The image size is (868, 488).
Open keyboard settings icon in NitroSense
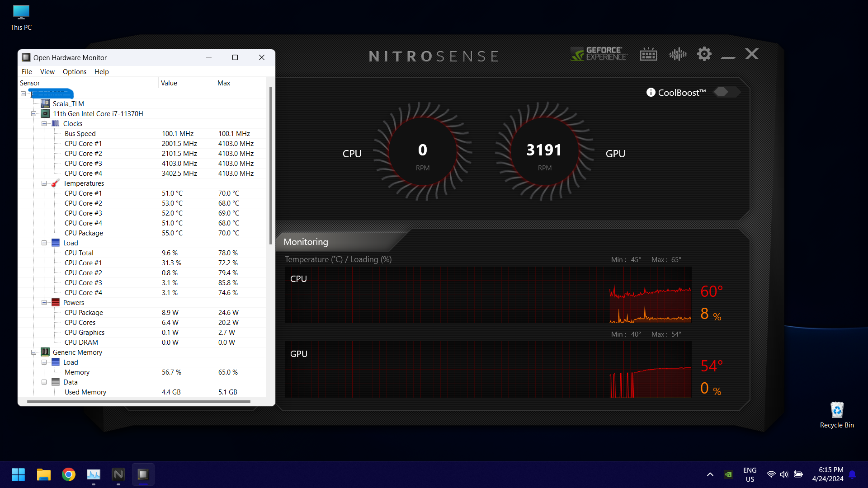coord(649,54)
